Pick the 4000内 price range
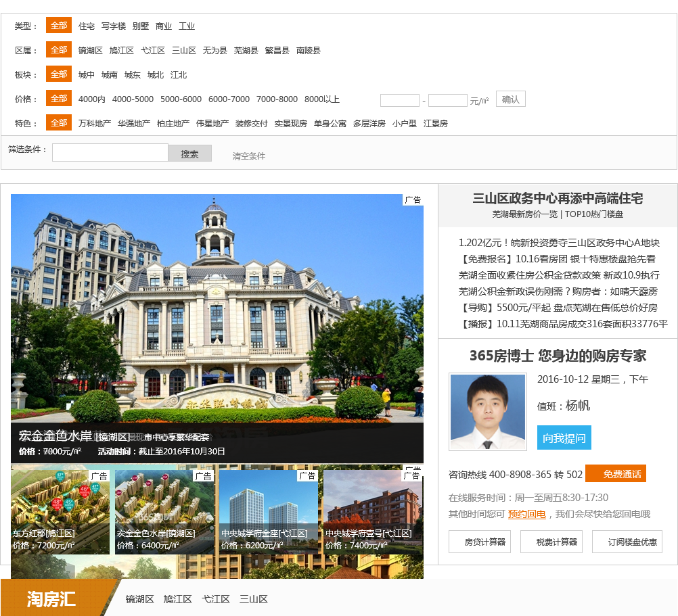The height and width of the screenshot is (616, 678). [x=91, y=99]
